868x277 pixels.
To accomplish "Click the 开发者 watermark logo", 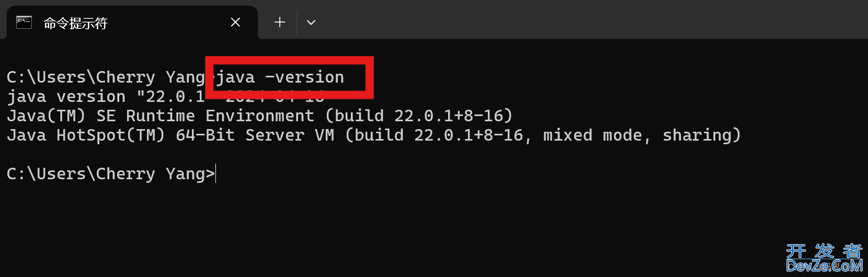I will tap(825, 251).
